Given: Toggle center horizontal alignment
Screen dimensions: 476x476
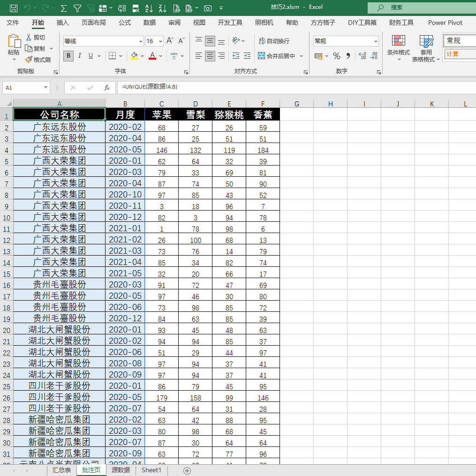Looking at the screenshot, I should coord(210,55).
